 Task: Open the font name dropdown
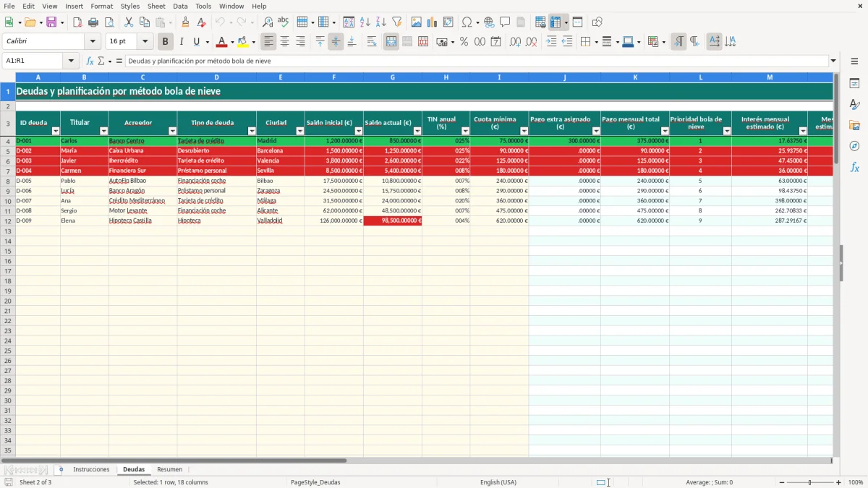pos(93,42)
